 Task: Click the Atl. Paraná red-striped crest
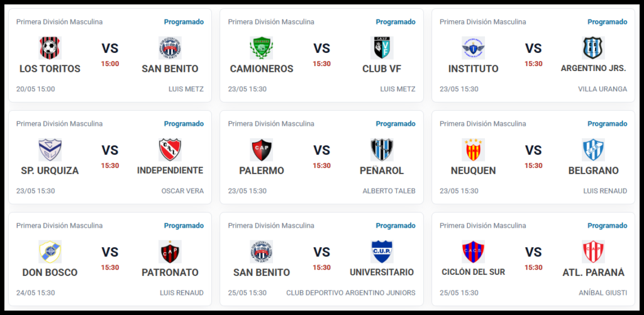(x=594, y=251)
